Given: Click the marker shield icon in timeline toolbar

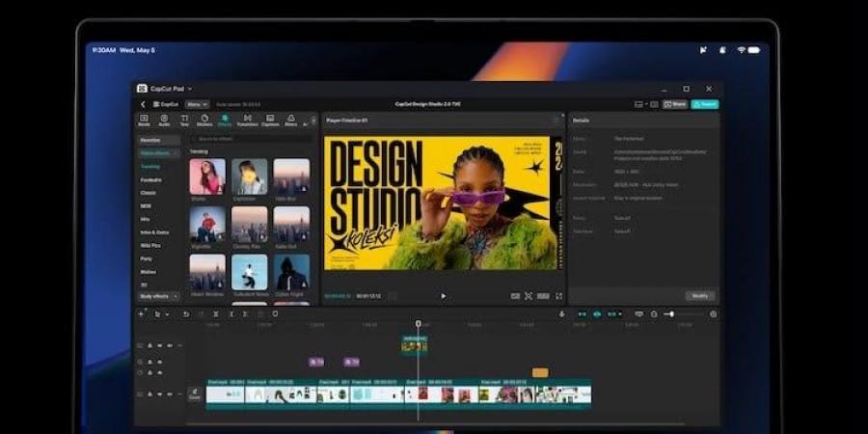Looking at the screenshot, I should click(x=275, y=313).
